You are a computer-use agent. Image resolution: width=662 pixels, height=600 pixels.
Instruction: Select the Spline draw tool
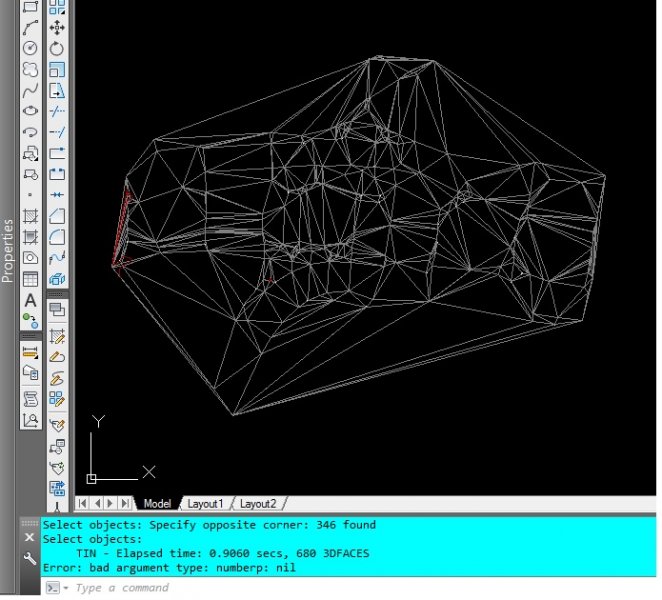(30, 90)
